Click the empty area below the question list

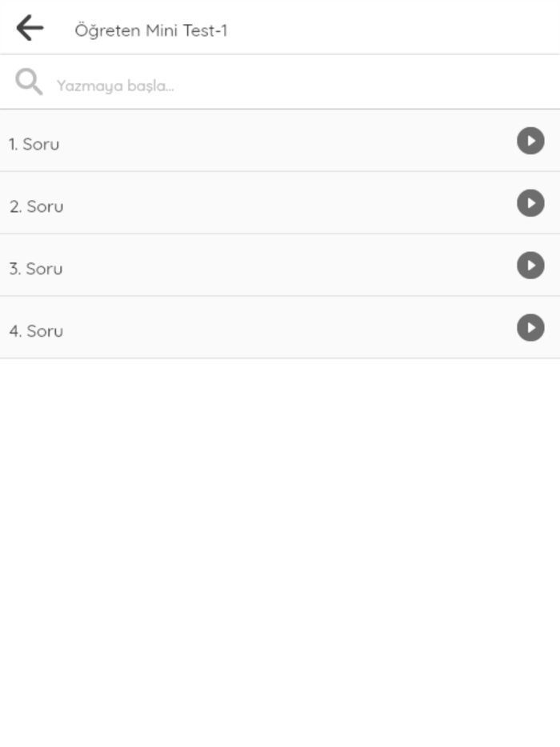click(280, 544)
